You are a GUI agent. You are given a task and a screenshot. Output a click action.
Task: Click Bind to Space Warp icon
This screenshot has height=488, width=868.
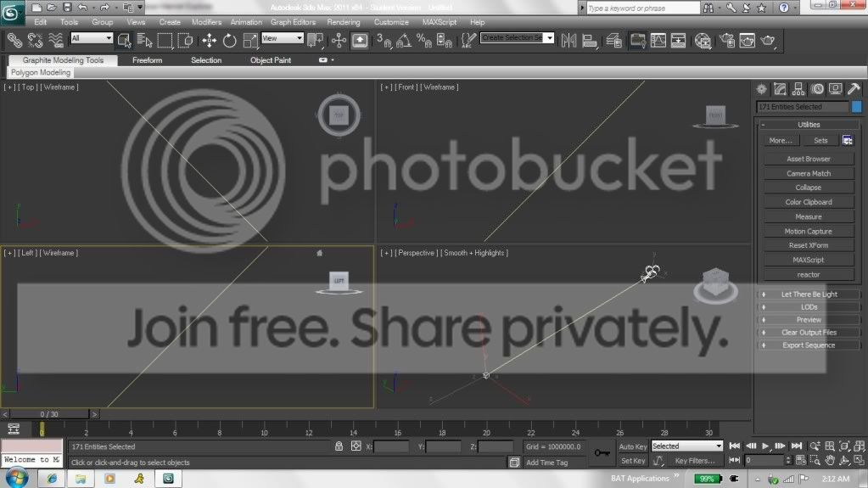tap(56, 41)
